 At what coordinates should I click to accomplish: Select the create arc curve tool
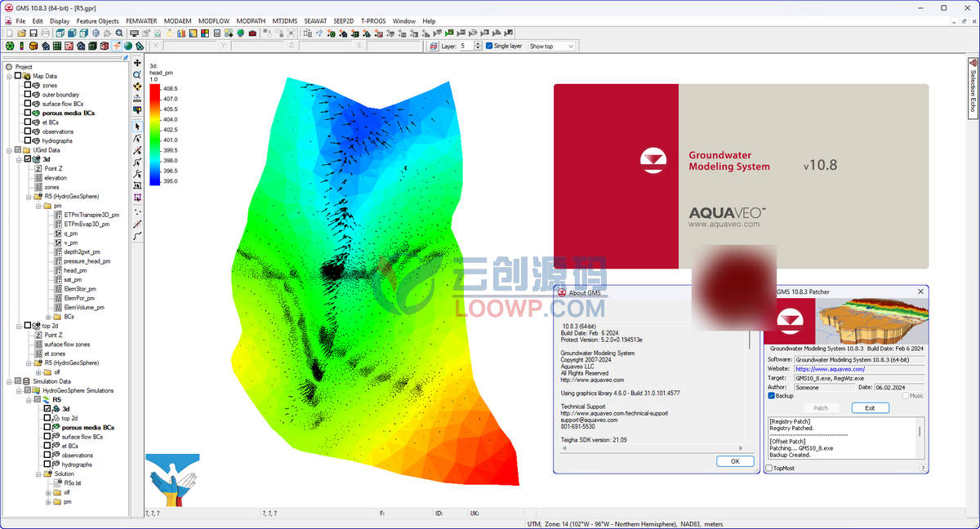[x=137, y=236]
